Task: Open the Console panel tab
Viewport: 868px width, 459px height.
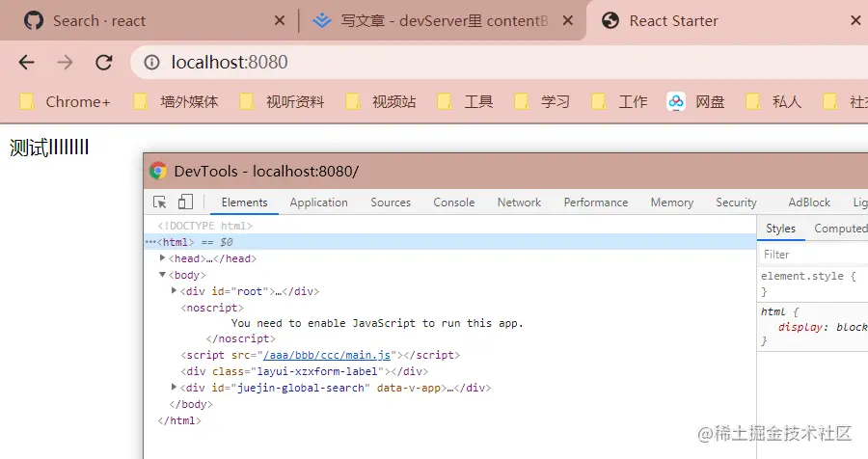Action: [454, 202]
